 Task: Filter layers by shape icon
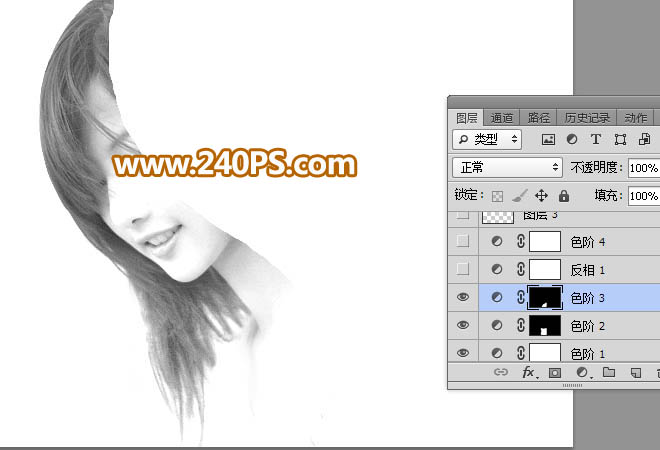[620, 139]
